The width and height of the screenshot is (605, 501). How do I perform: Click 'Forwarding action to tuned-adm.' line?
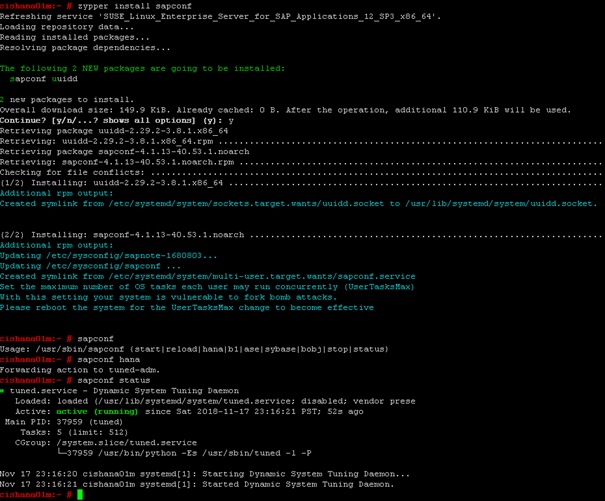(80, 370)
